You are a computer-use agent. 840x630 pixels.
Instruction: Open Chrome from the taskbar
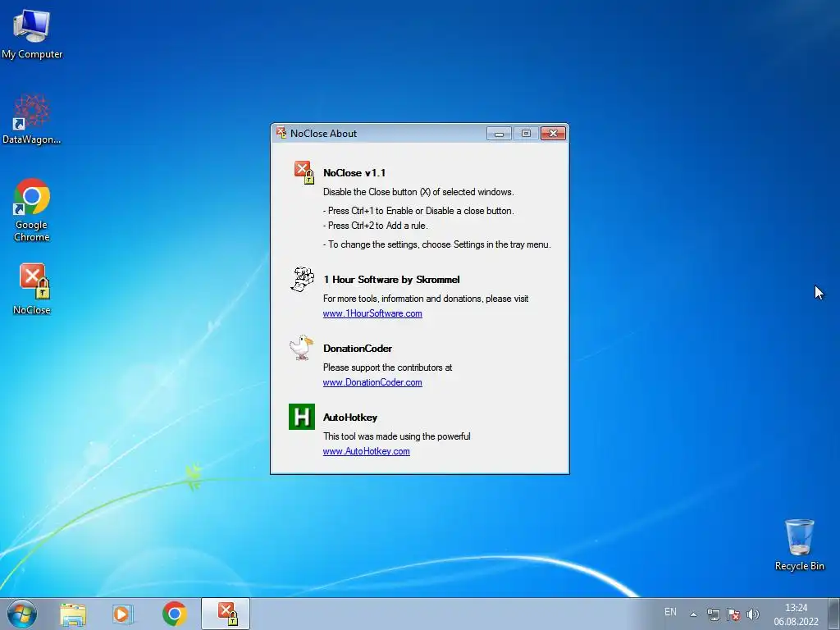174,614
